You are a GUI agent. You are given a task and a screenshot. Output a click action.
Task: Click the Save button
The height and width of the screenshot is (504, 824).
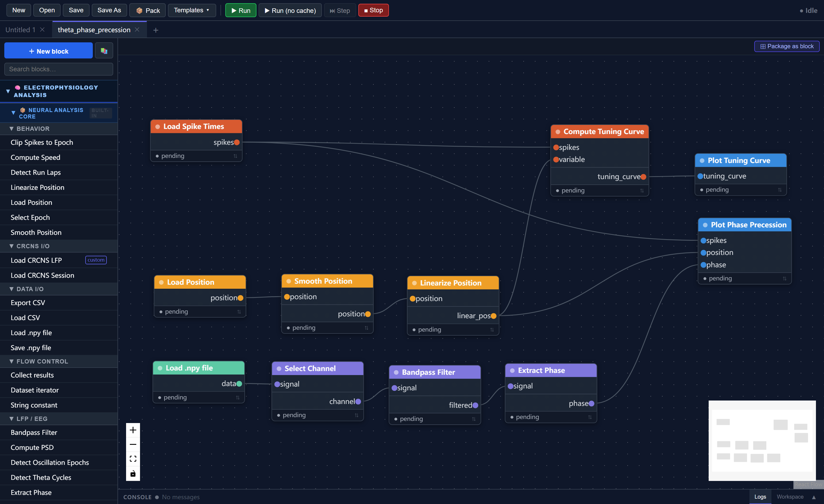[x=76, y=10]
